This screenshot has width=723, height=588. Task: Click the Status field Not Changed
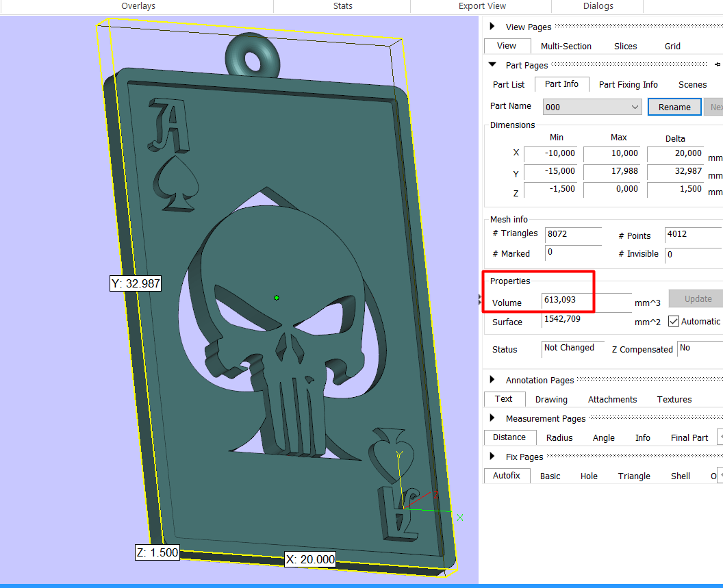pos(572,348)
